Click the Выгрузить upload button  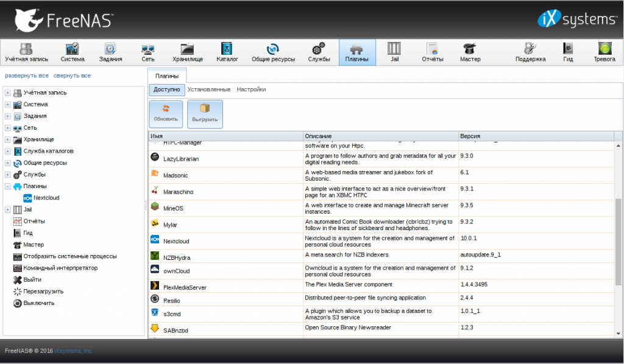coord(205,114)
